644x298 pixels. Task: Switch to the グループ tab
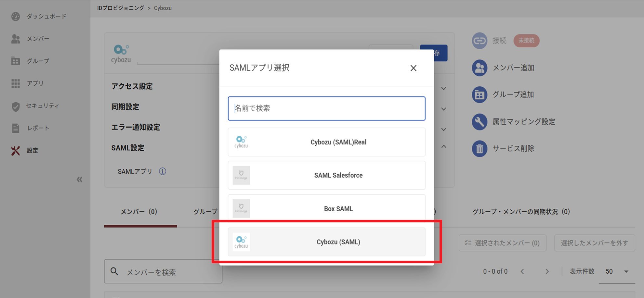point(205,212)
